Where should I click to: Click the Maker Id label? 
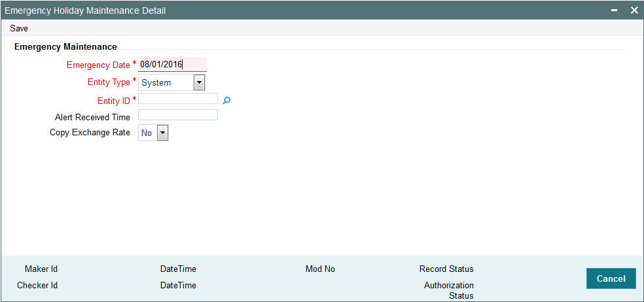[41, 269]
